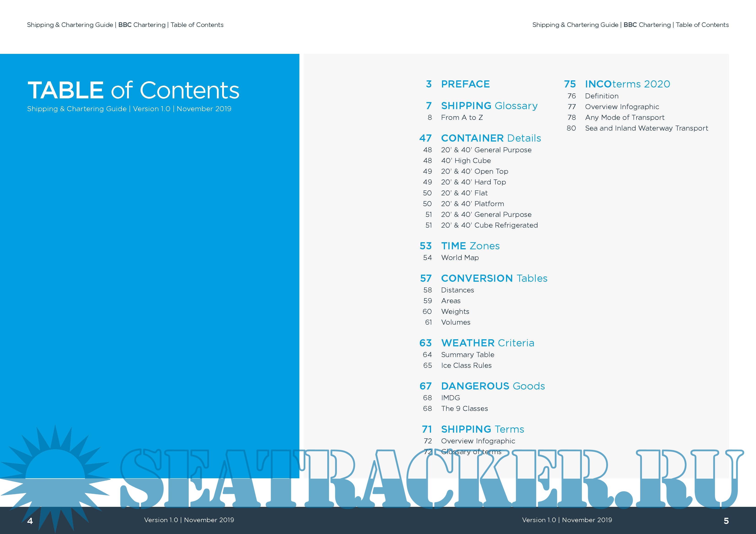Open Sea and Inland Waterway Transport entry
The image size is (756, 534).
point(646,128)
